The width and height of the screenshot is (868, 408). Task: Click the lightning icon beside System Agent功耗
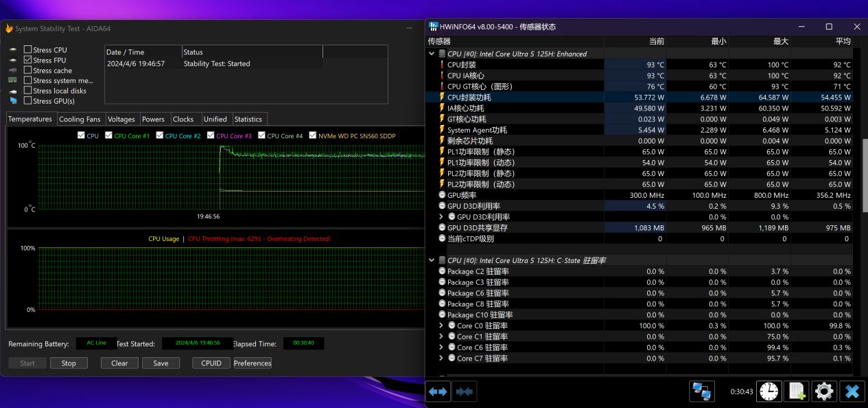point(442,130)
